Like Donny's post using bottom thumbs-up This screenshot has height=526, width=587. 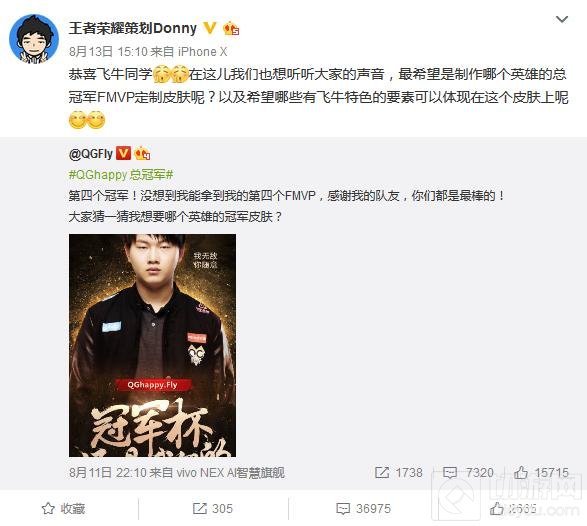click(513, 508)
